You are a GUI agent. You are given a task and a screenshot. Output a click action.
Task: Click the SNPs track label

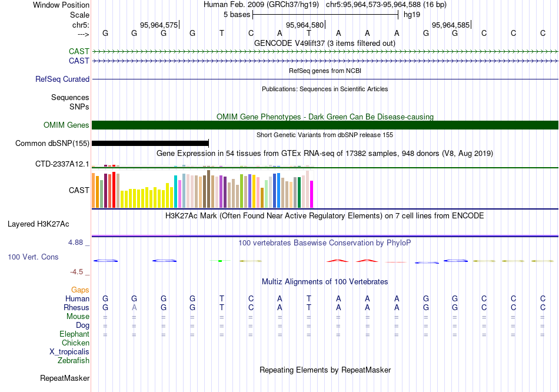[x=79, y=107]
